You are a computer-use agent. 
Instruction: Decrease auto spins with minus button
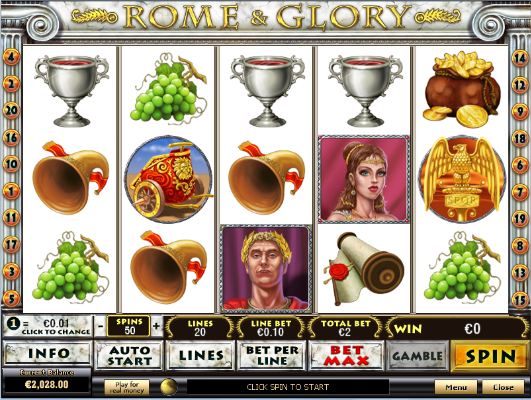click(x=100, y=326)
